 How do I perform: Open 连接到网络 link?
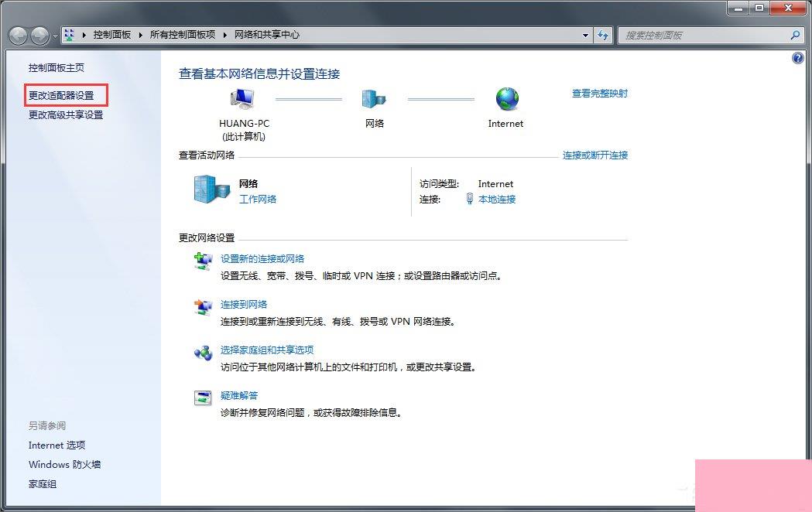[244, 304]
